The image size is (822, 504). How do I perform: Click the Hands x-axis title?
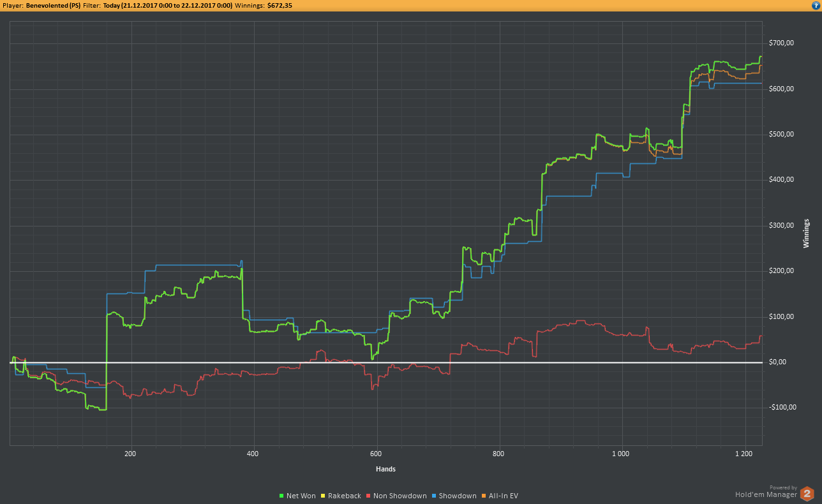coord(385,469)
